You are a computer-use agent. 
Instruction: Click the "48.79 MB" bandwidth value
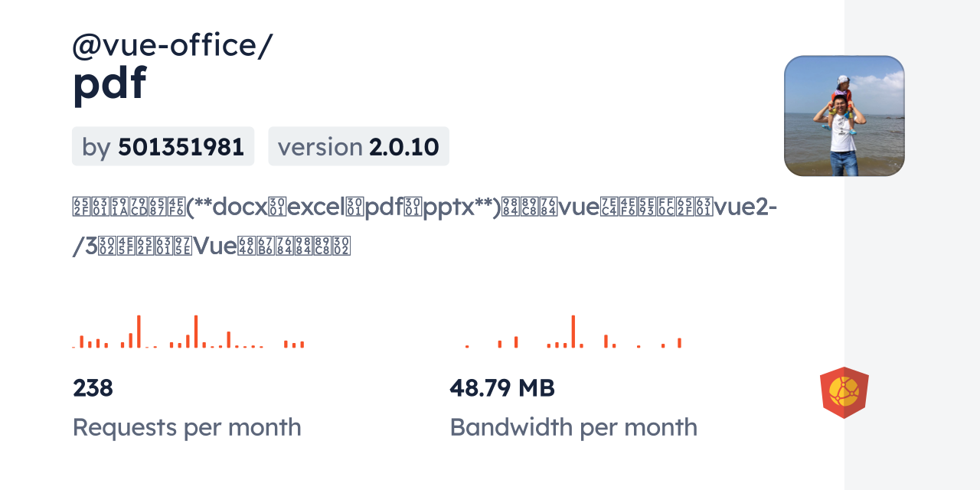[x=501, y=388]
